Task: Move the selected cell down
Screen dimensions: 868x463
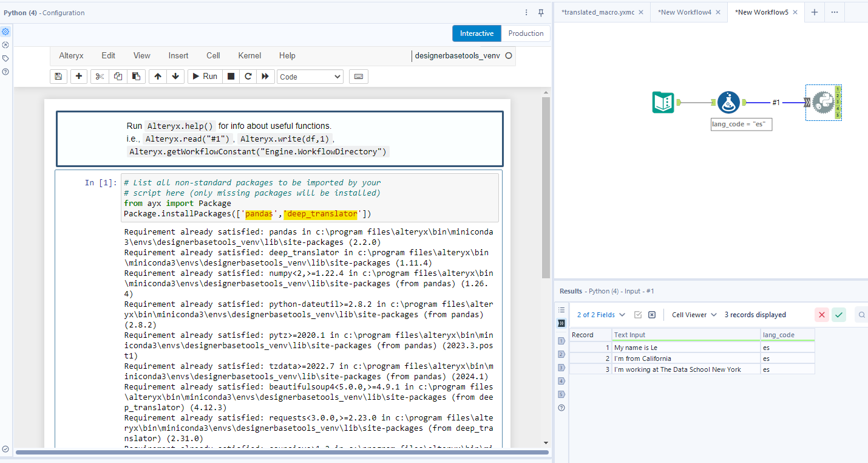Action: click(x=175, y=77)
